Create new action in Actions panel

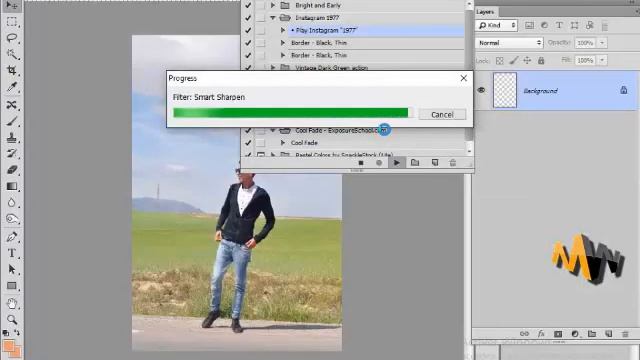pyautogui.click(x=435, y=162)
